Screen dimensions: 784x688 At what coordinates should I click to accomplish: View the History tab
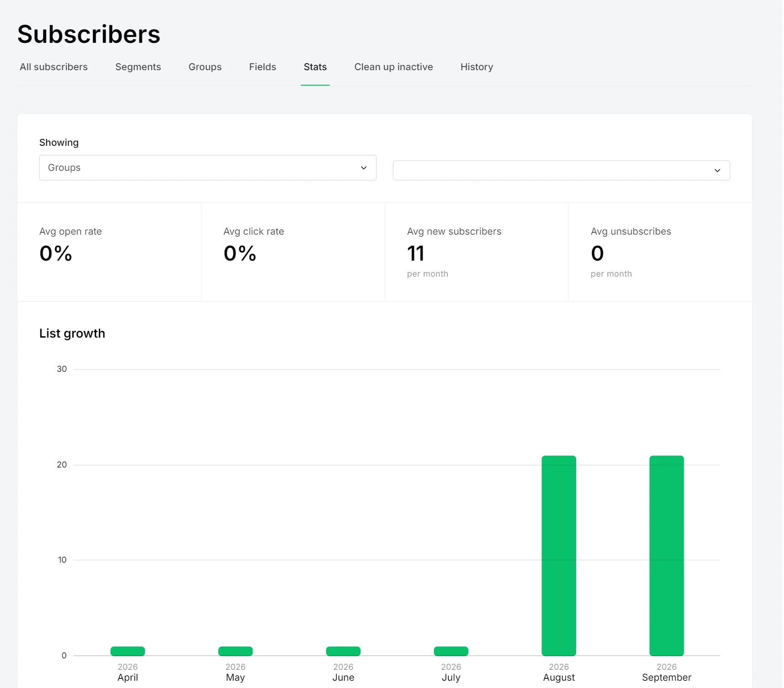click(x=477, y=67)
